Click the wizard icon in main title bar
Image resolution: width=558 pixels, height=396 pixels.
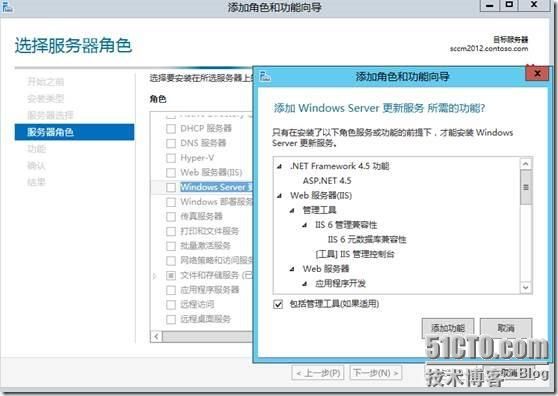[x=7, y=7]
